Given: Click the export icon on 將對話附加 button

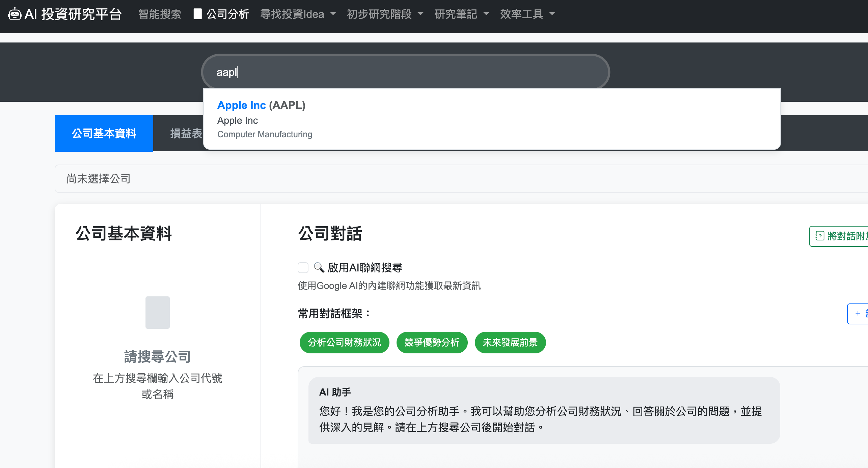Looking at the screenshot, I should (819, 236).
